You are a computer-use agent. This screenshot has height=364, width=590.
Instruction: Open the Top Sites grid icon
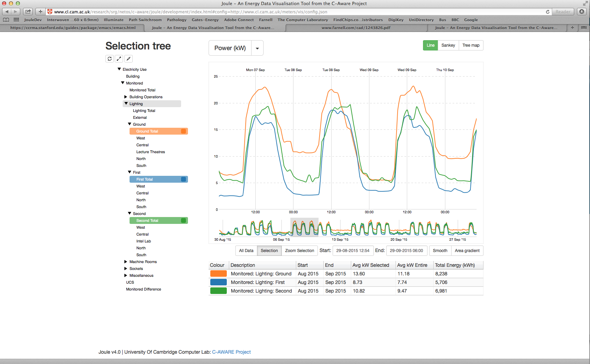tap(16, 20)
